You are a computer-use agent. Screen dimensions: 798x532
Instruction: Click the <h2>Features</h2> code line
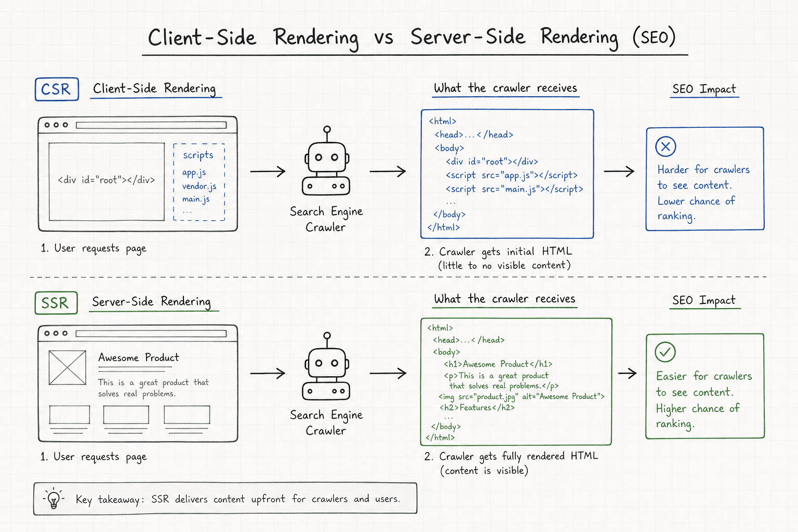pyautogui.click(x=477, y=408)
